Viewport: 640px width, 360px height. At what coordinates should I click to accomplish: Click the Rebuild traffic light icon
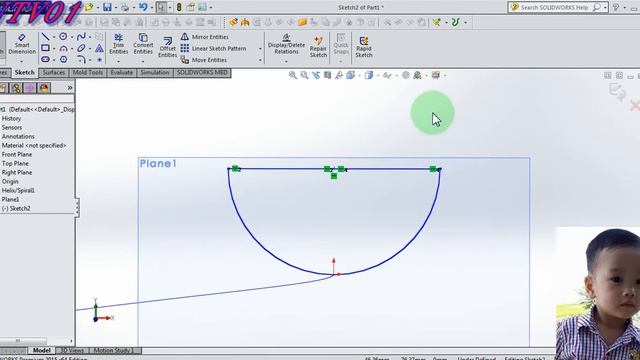tap(179, 7)
